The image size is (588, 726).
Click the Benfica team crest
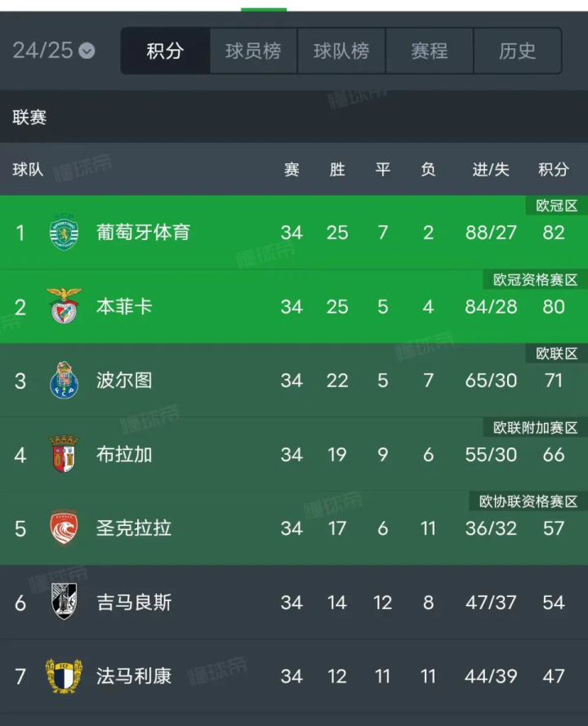click(x=64, y=307)
